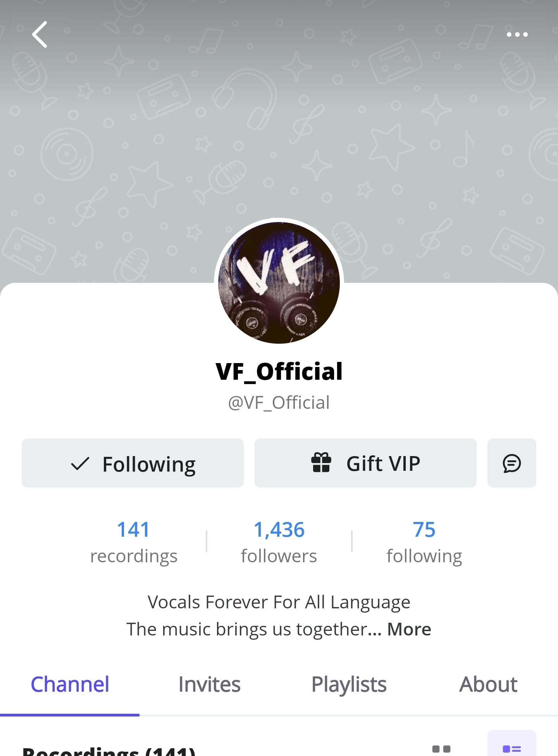View the 75 following list
This screenshot has height=756, width=558.
424,542
